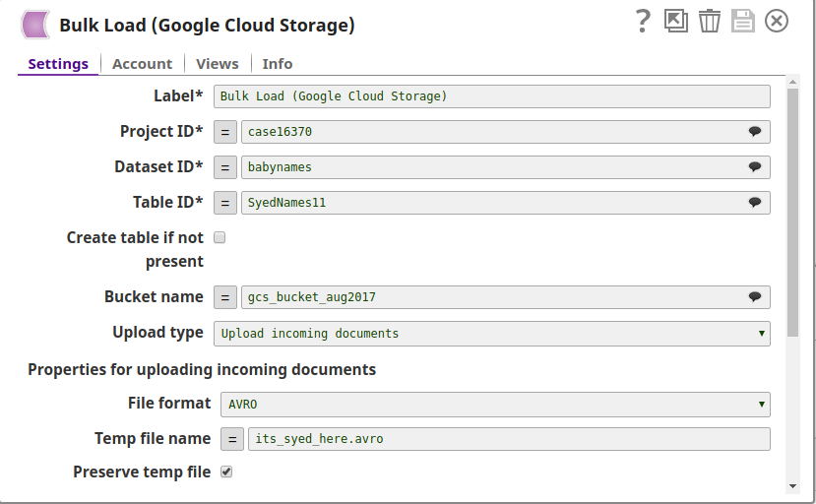816x504 pixels.
Task: Toggle expression button for Temp file name
Action: pos(232,439)
